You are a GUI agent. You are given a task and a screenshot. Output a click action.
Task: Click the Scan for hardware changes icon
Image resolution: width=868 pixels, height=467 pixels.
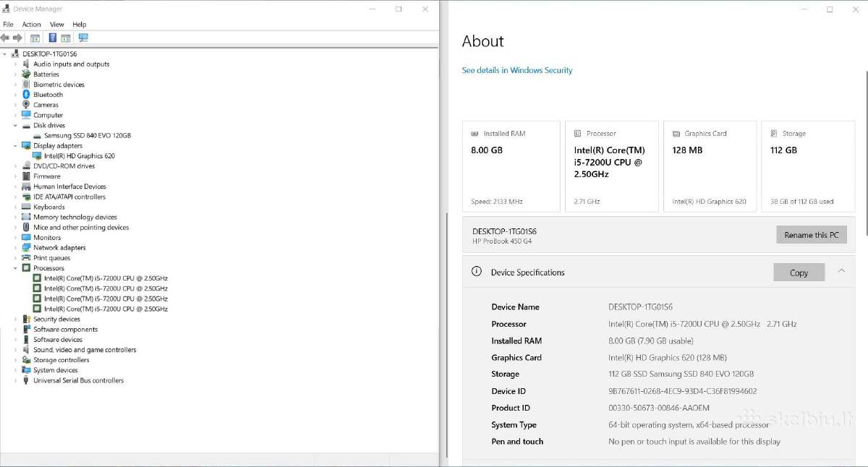coord(83,38)
